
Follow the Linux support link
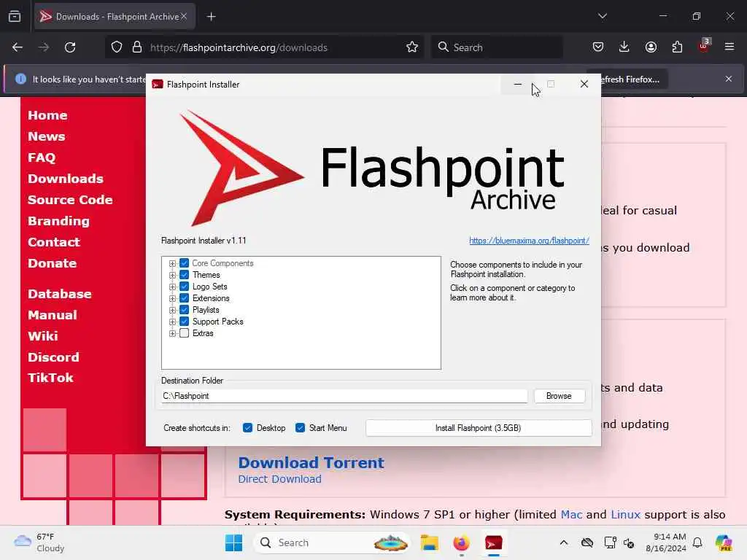pyautogui.click(x=625, y=514)
